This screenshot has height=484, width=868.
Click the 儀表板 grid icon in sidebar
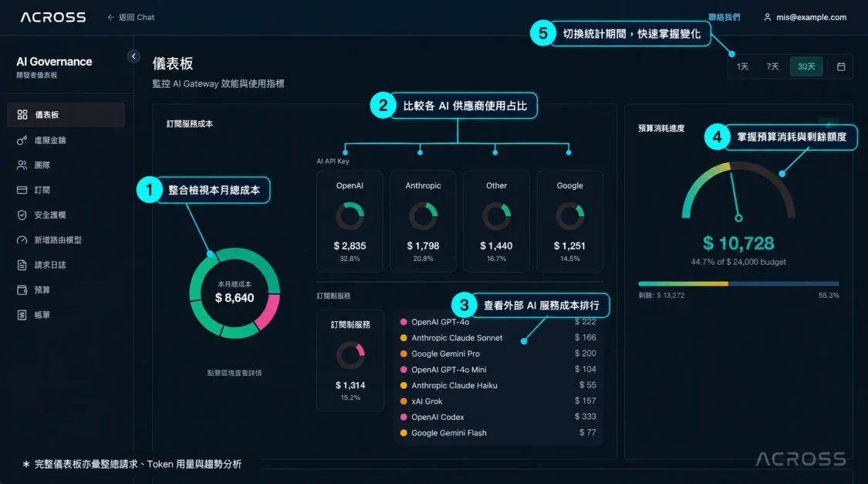coord(22,114)
